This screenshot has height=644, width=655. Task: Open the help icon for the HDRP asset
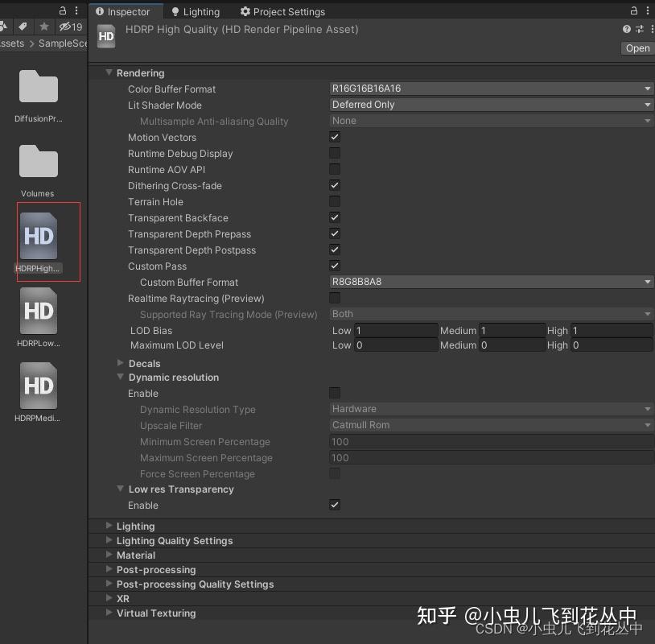tap(626, 29)
